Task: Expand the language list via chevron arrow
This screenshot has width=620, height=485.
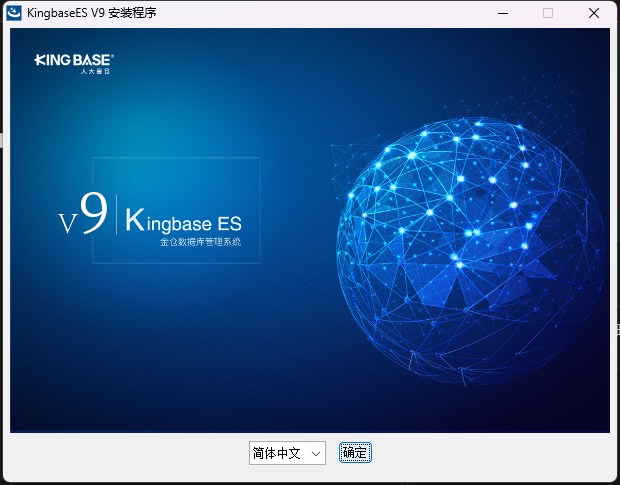Action: coord(316,453)
